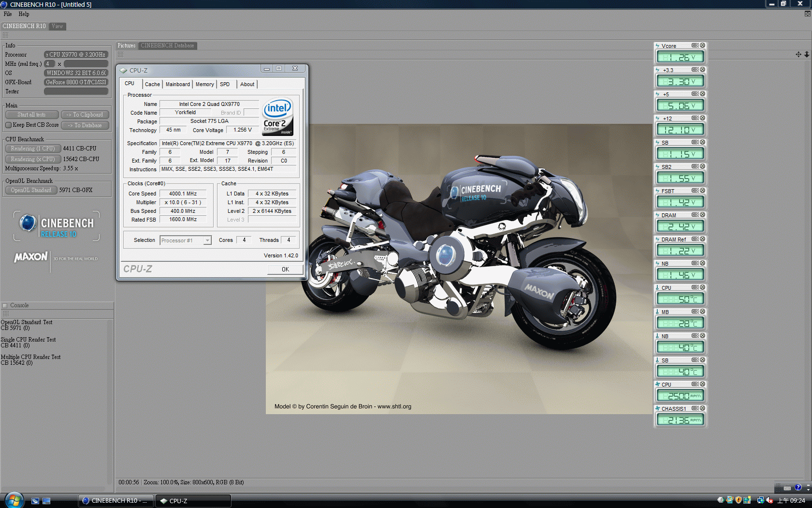Toggle the Console panel checkbox
The height and width of the screenshot is (508, 812).
click(x=5, y=305)
